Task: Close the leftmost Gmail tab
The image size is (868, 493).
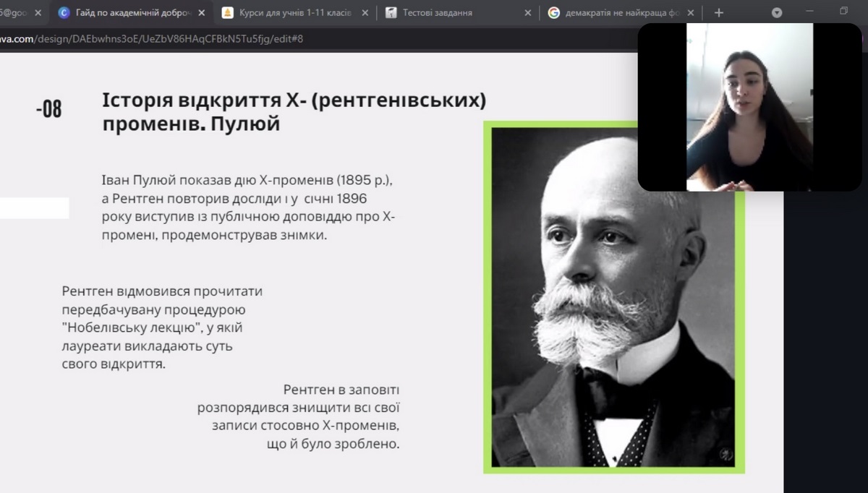Action: tap(38, 13)
